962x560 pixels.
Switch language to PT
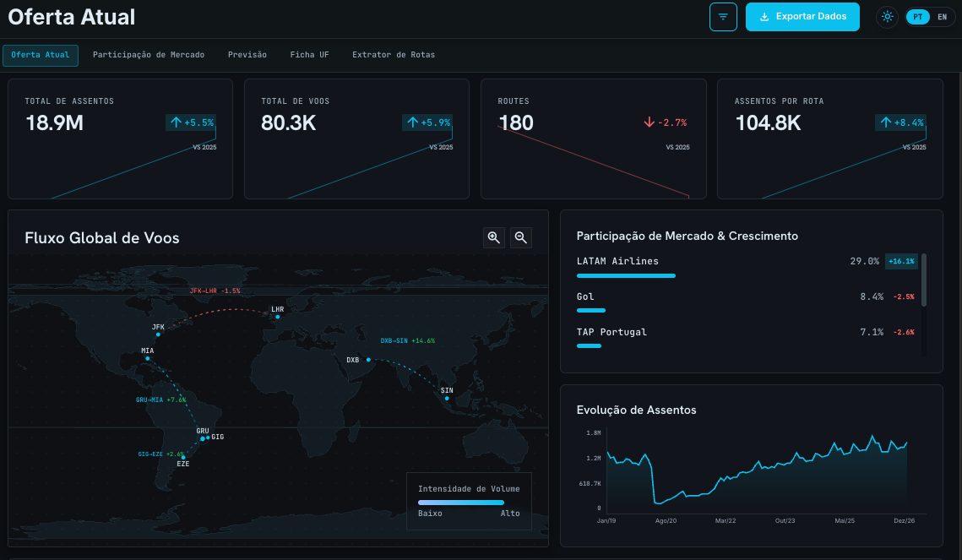click(x=918, y=17)
